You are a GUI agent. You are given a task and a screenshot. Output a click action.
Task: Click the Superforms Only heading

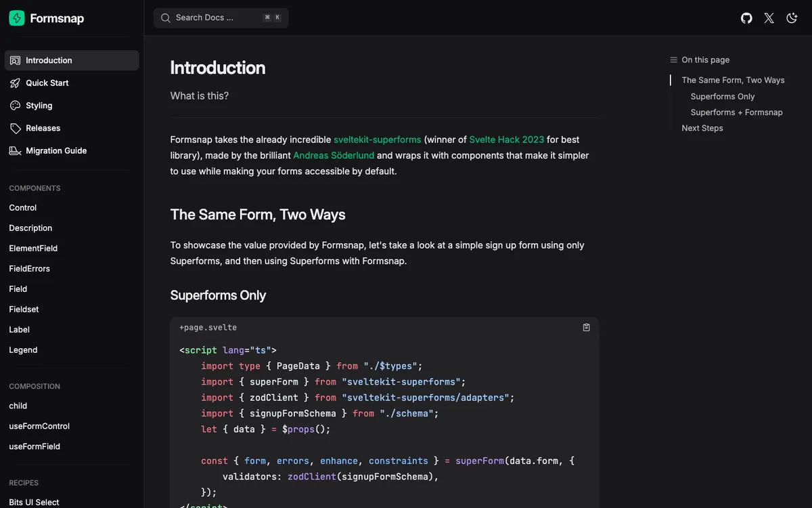pyautogui.click(x=218, y=295)
